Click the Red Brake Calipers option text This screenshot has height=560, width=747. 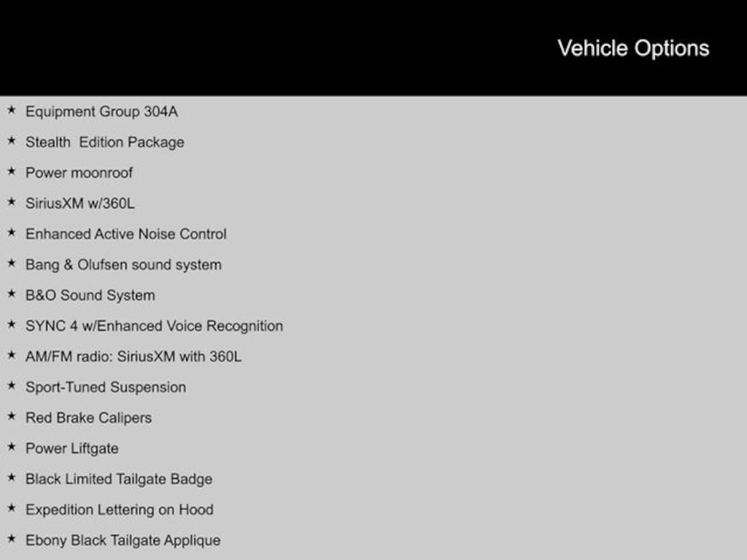(88, 418)
